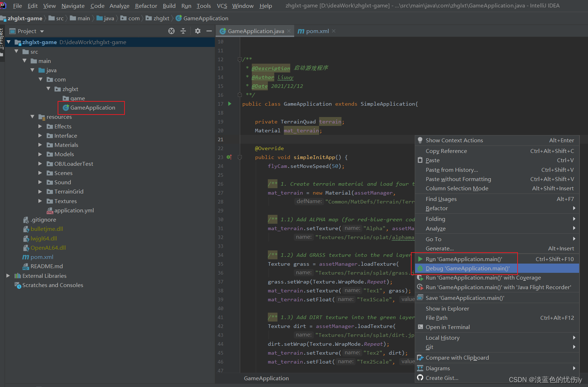This screenshot has width=588, height=387.
Task: Click the Collapse All icon in Project panel
Action: 183,31
